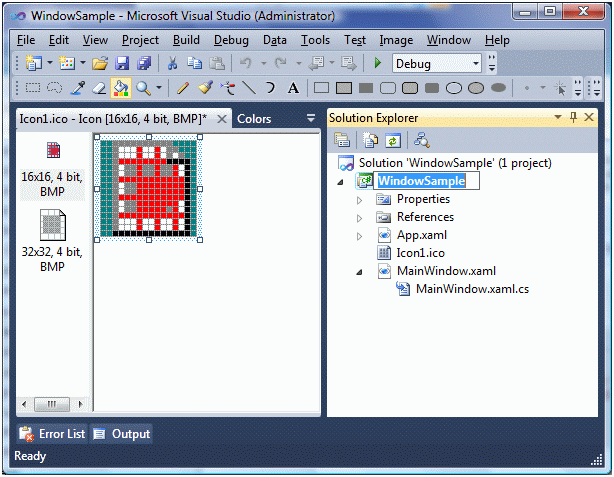
Task: Click the Add New Item toolbar icon
Action: (x=67, y=63)
